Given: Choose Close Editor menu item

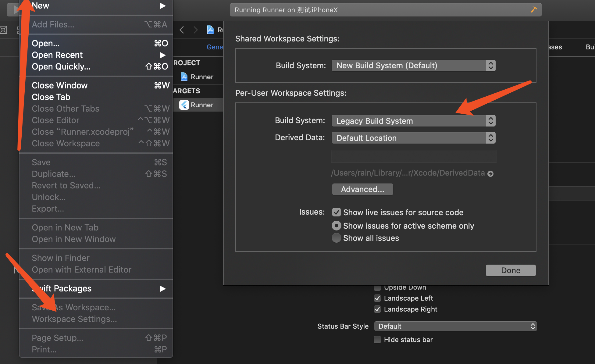Looking at the screenshot, I should 96,120.
